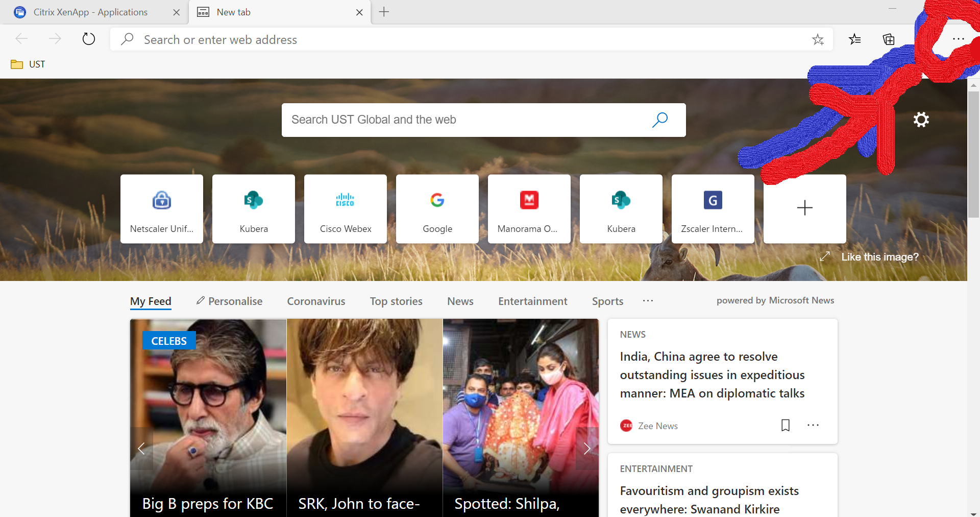Open the Cisco Webex shortcut tile

pos(345,208)
